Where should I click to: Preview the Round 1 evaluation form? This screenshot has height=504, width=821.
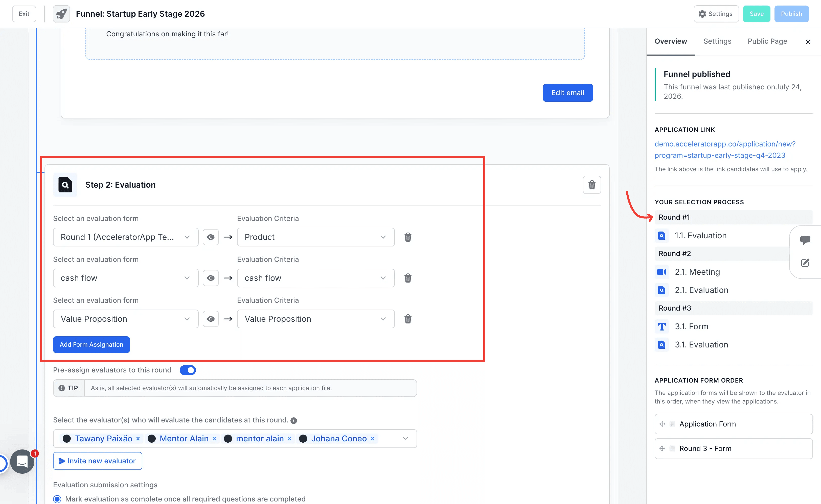tap(211, 237)
